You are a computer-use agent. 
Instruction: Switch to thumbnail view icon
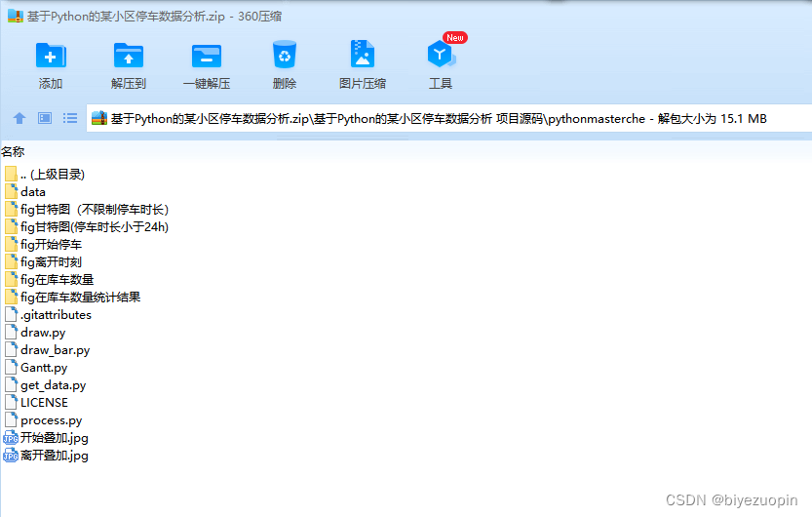[x=45, y=119]
